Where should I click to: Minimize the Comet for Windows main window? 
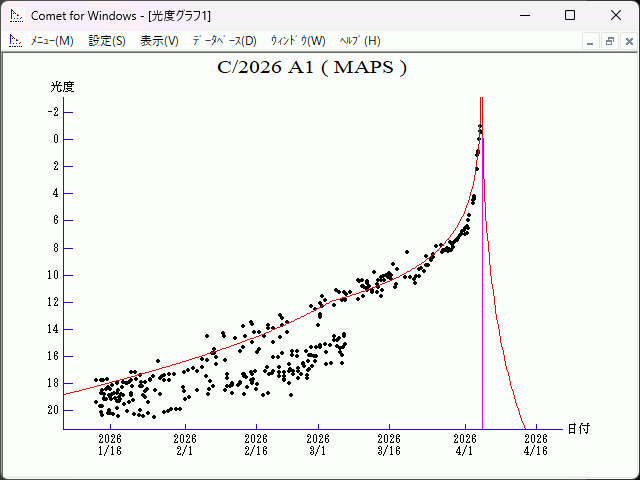pyautogui.click(x=523, y=15)
